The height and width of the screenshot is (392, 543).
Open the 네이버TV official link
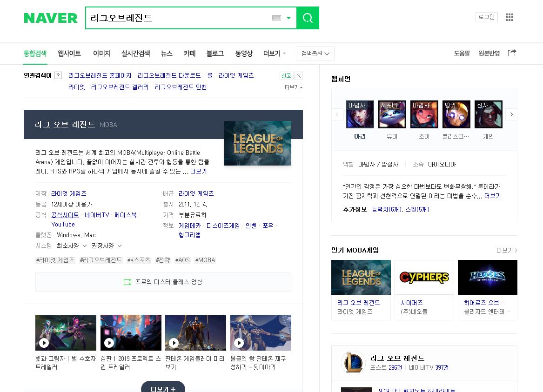(x=97, y=215)
